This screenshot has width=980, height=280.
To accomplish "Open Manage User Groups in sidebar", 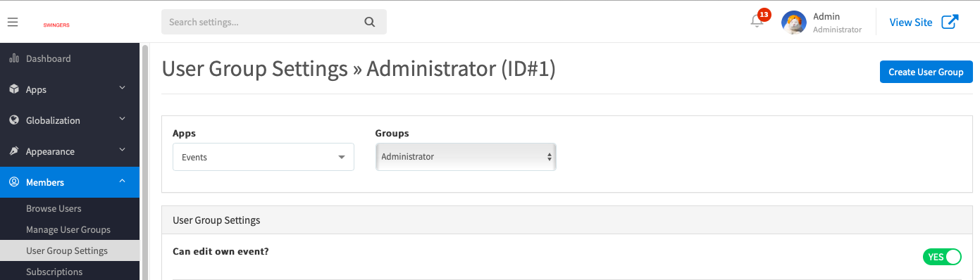I will [68, 229].
